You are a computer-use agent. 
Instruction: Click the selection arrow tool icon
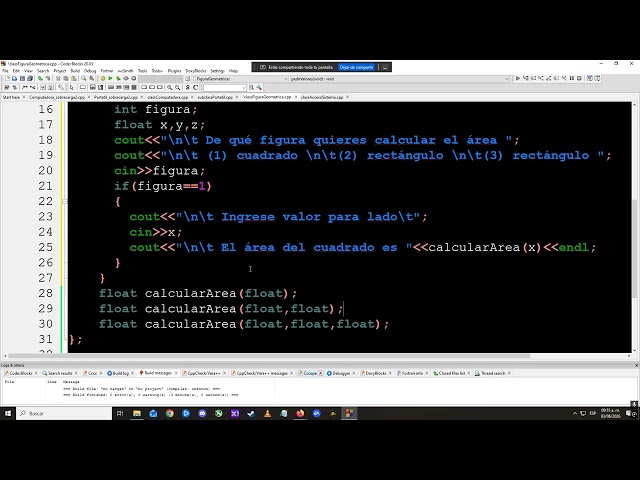click(72, 87)
